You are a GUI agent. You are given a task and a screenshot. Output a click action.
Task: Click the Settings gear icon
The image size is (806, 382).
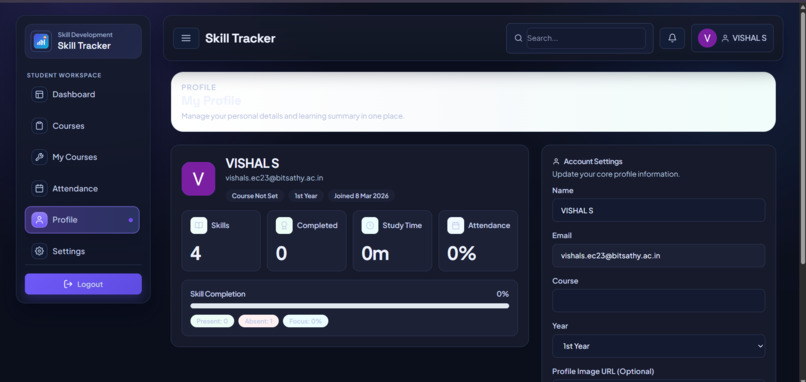pyautogui.click(x=39, y=251)
